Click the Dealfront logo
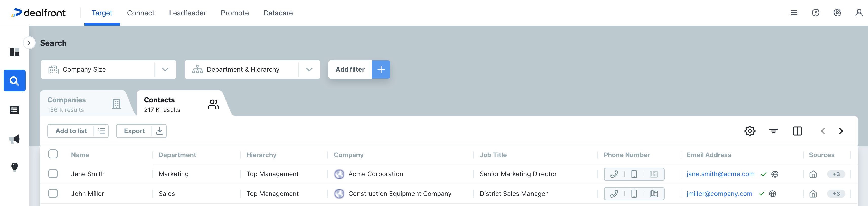The width and height of the screenshot is (868, 206). pos(39,13)
